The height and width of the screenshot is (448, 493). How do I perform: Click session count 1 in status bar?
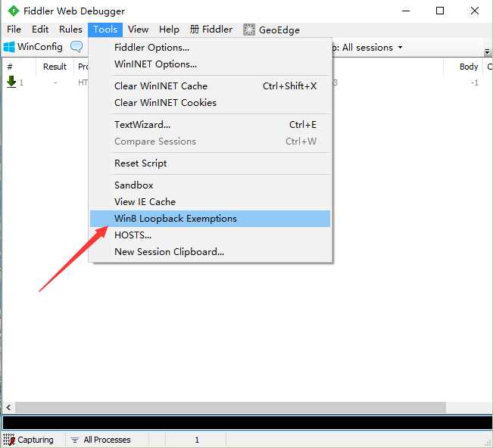[196, 440]
